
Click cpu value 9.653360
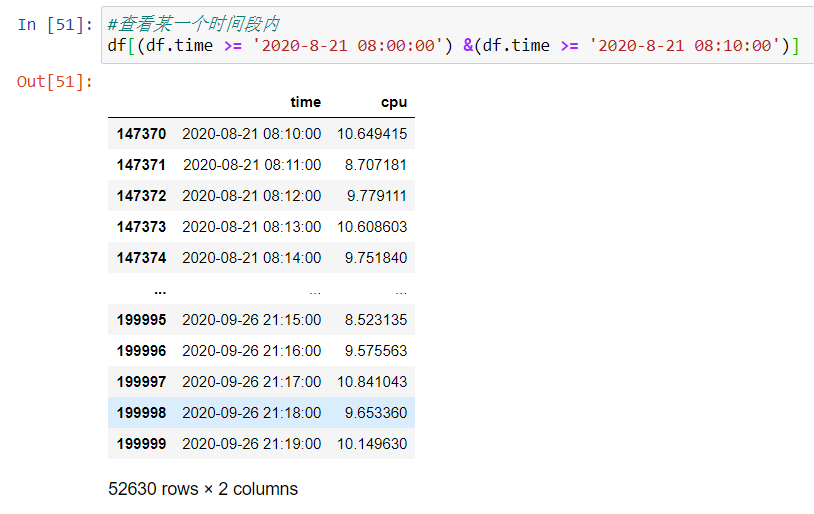click(x=376, y=413)
